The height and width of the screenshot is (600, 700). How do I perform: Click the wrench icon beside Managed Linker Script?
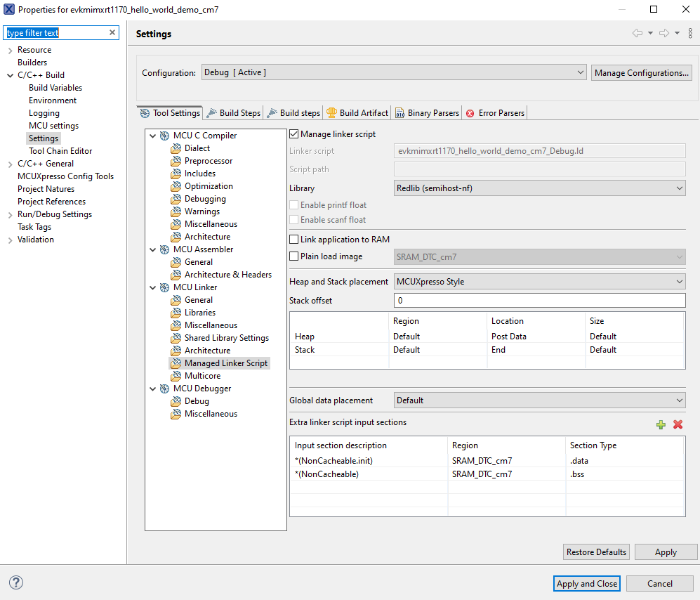click(x=176, y=363)
